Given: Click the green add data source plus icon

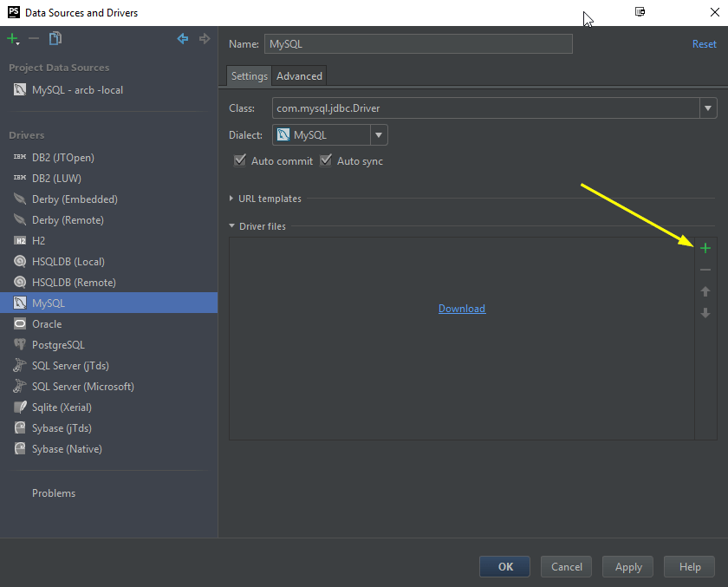Looking at the screenshot, I should [x=12, y=39].
